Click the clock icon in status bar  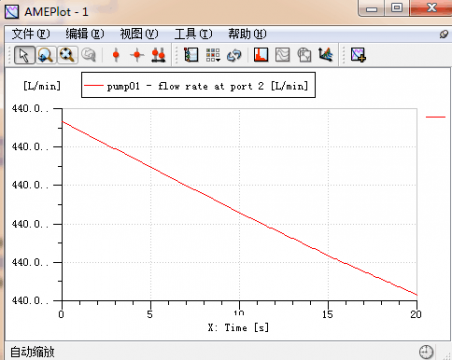[426, 352]
